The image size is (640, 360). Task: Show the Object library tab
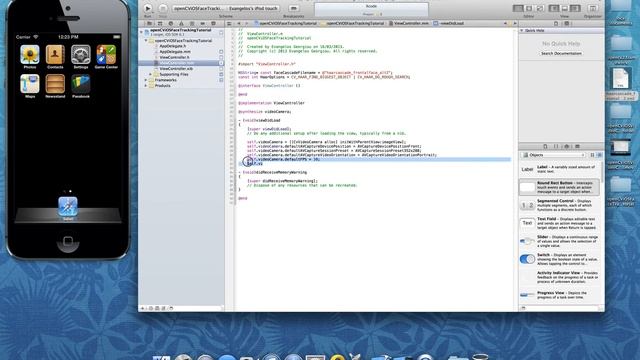coord(567,146)
